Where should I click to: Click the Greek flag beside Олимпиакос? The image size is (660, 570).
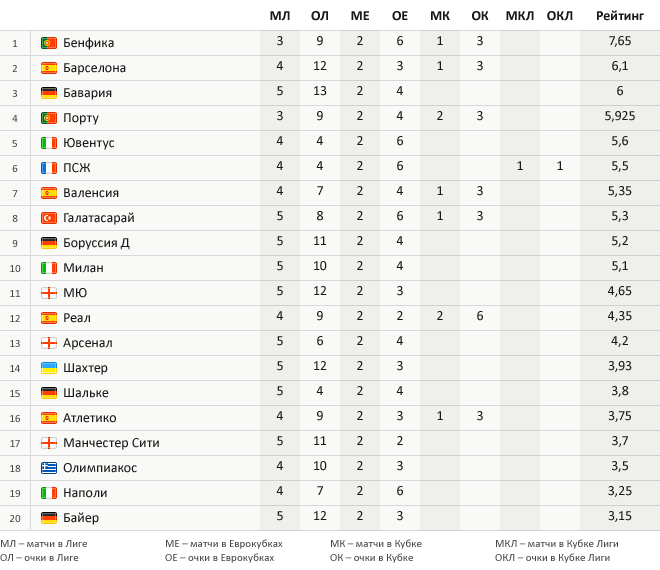pos(49,468)
